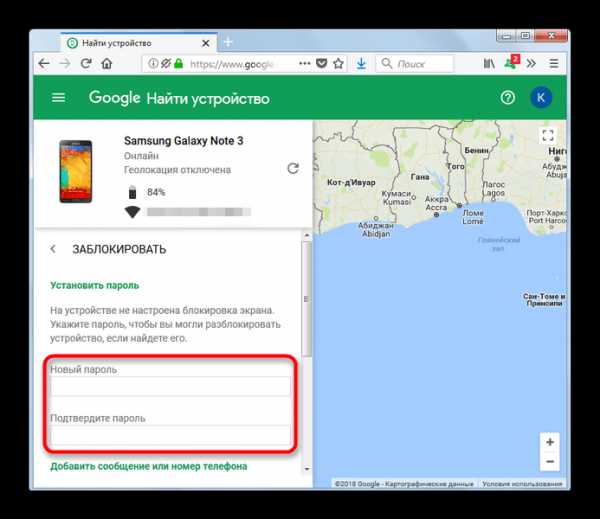Viewport: 600px width, 519px height.
Task: Bookmark this page with the star icon
Action: (338, 64)
